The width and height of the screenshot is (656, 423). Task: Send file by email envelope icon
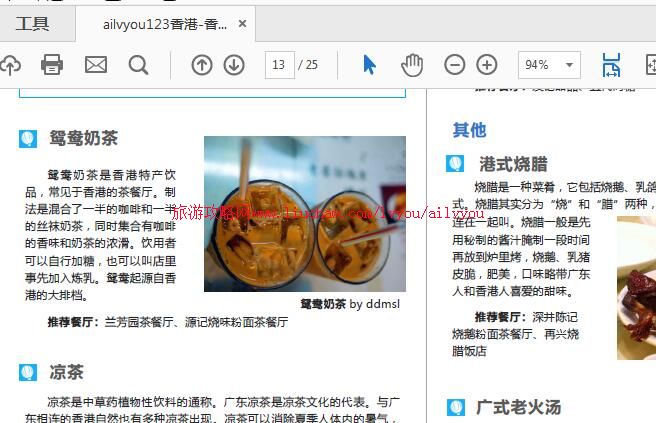pyautogui.click(x=95, y=65)
